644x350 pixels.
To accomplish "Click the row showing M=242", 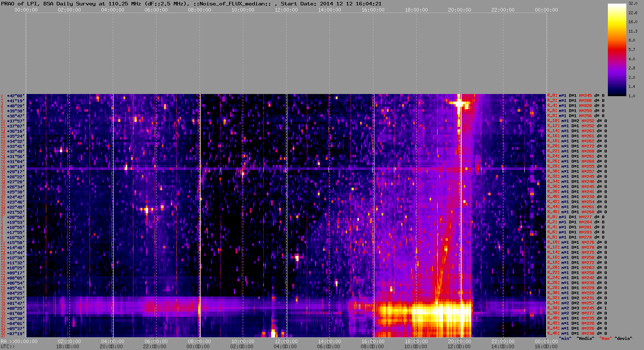I will [x=577, y=278].
